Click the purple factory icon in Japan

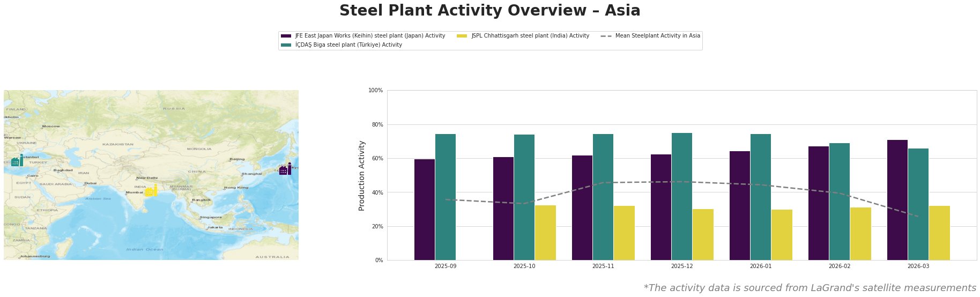click(285, 169)
